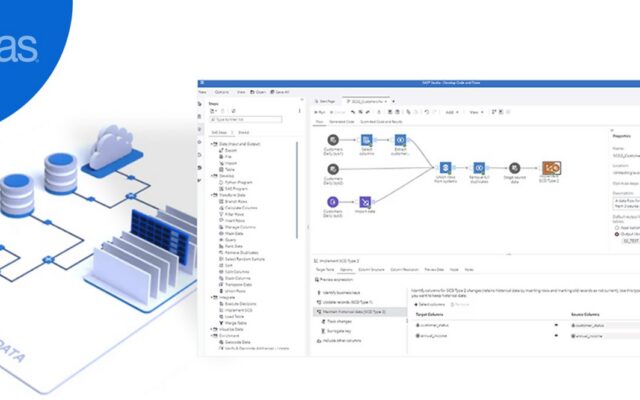Select the Customers Daily (sys2) table node
This screenshot has height=400, width=640.
(x=333, y=169)
